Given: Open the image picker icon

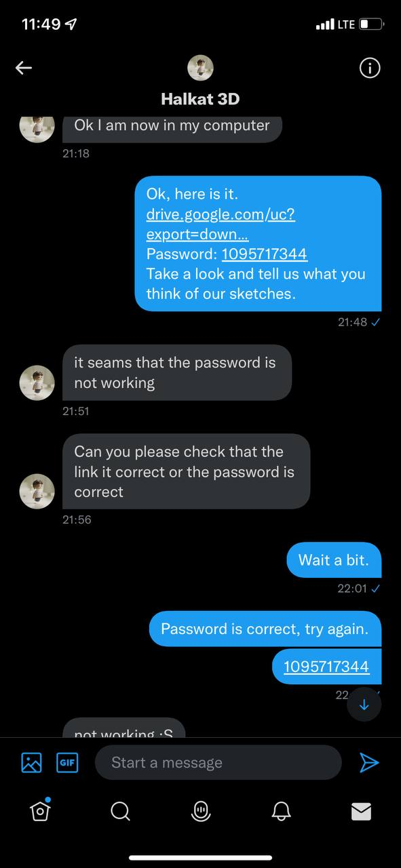Looking at the screenshot, I should click(31, 762).
